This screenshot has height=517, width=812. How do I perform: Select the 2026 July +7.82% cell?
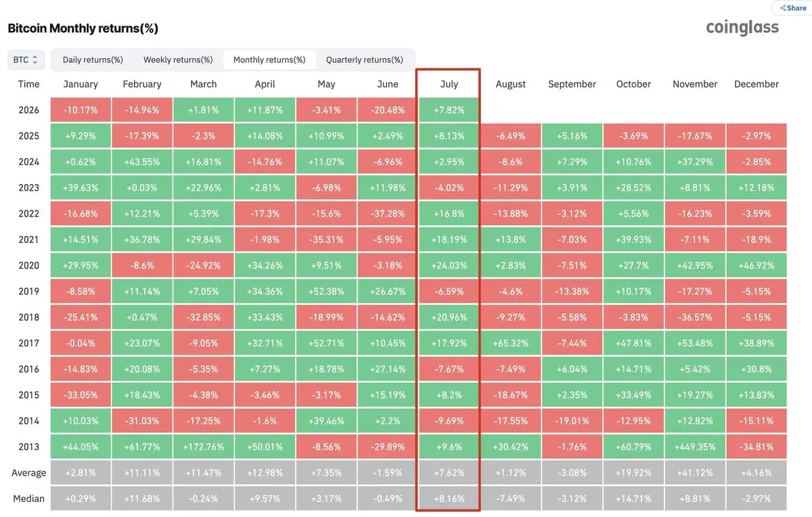pyautogui.click(x=449, y=110)
